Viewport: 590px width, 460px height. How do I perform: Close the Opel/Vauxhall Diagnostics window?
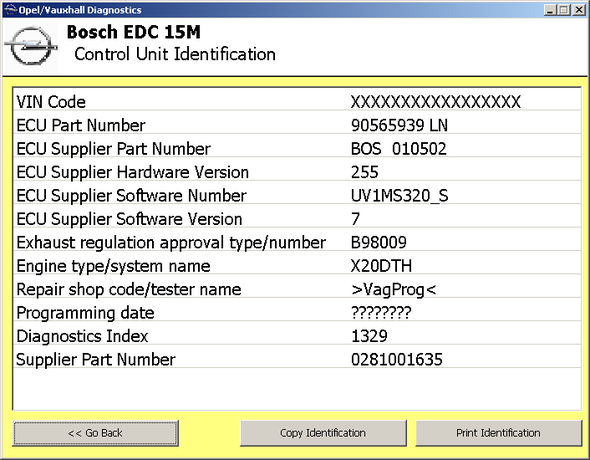click(x=579, y=10)
